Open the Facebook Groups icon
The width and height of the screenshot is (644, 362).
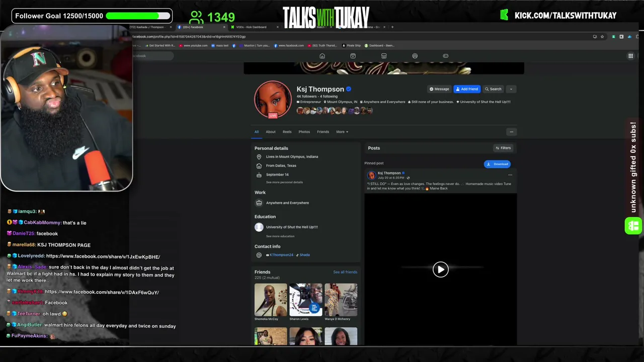[x=415, y=56]
